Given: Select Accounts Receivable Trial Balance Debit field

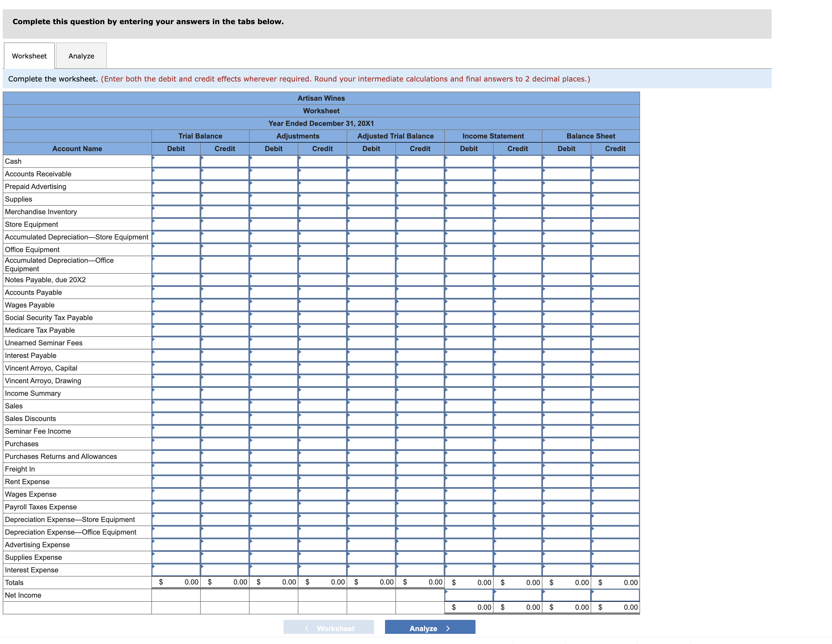Looking at the screenshot, I should 176,174.
